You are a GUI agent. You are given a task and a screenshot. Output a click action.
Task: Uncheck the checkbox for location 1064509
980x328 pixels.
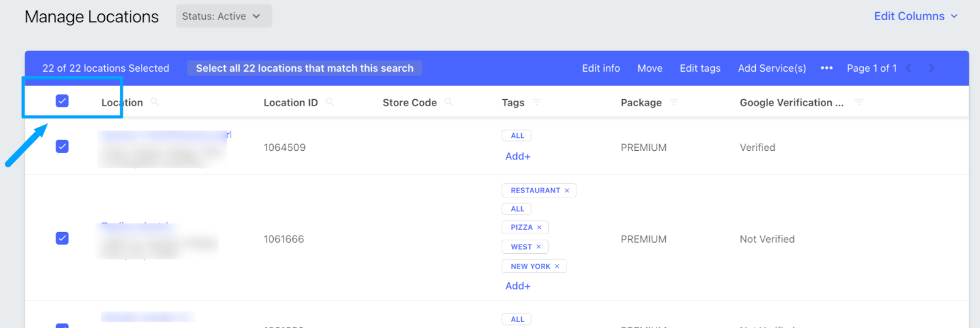click(62, 146)
